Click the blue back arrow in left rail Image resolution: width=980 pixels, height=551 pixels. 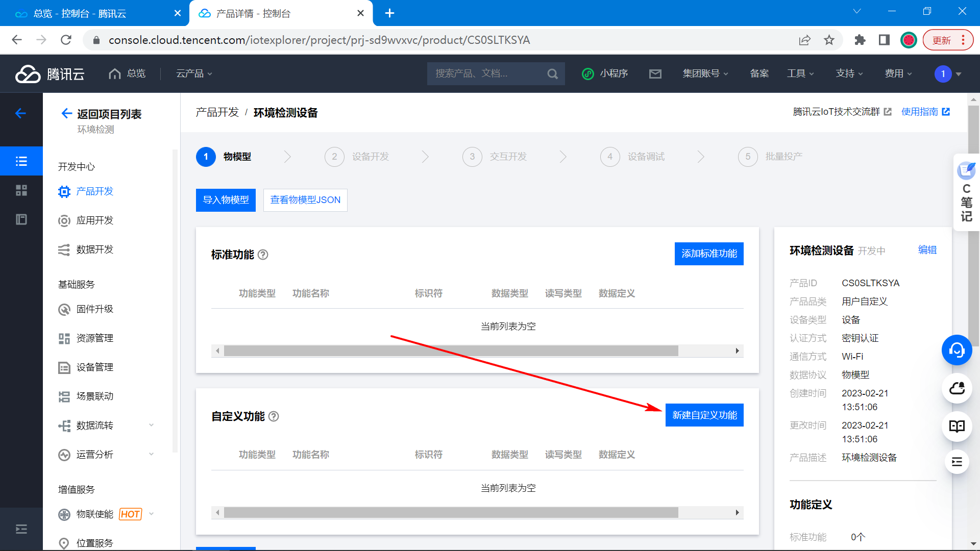click(20, 113)
